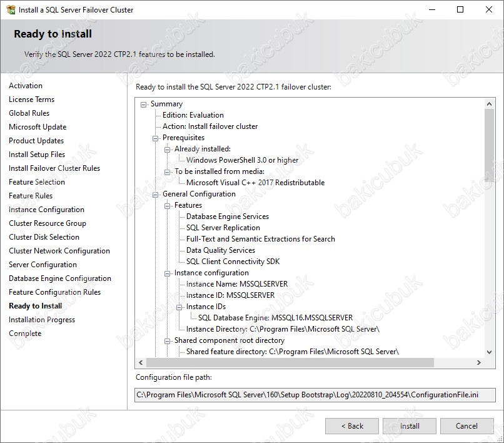This screenshot has height=443, width=504.
Task: Click the SQL Server installer title bar icon
Action: tap(10, 9)
